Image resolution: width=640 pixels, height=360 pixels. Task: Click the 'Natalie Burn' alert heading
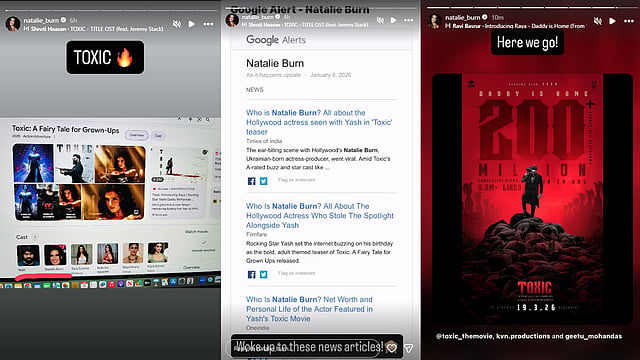[x=275, y=63]
